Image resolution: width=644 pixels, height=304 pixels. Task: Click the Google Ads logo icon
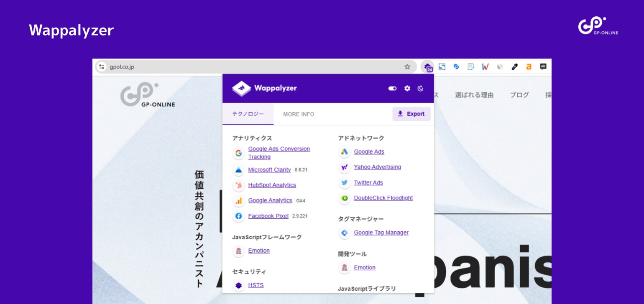344,152
